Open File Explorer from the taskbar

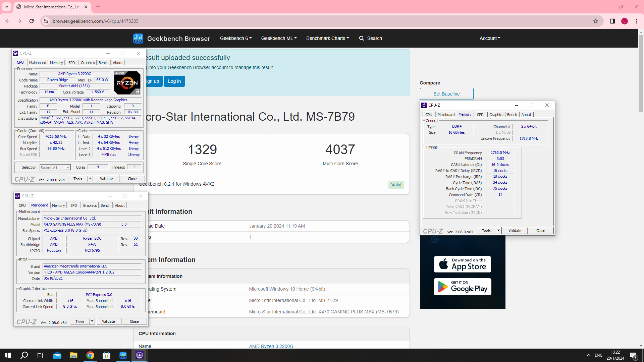[74, 355]
